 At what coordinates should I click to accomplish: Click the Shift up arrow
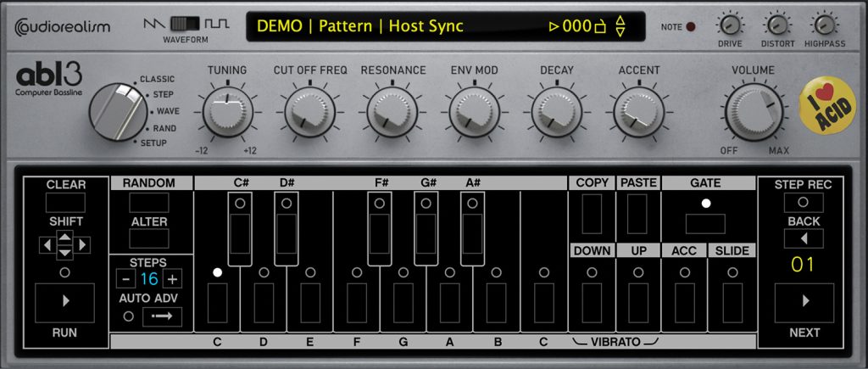click(x=65, y=237)
